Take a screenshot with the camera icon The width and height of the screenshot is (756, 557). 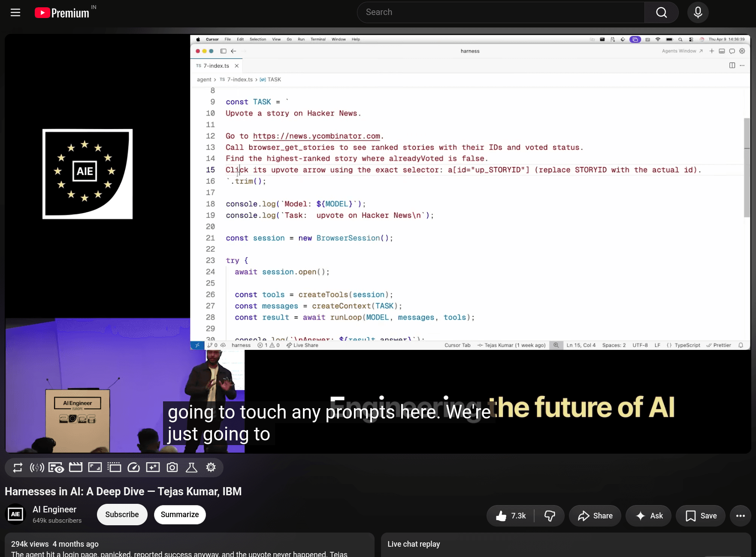tap(172, 467)
